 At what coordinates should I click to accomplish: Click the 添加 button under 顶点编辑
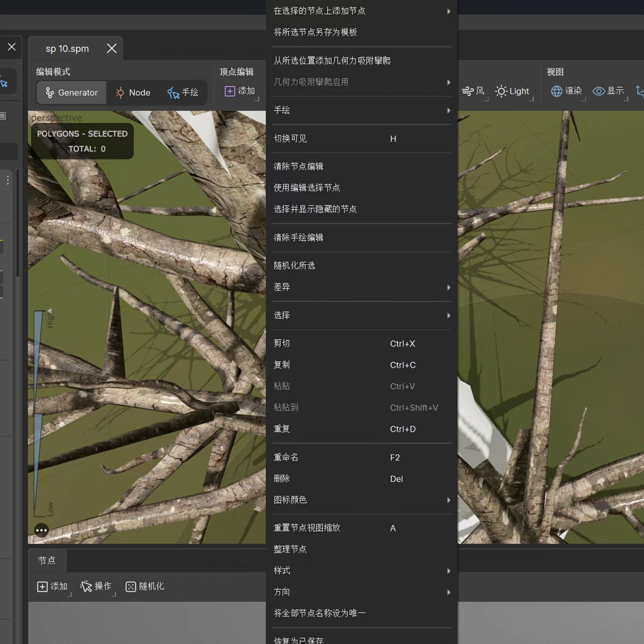(x=240, y=91)
